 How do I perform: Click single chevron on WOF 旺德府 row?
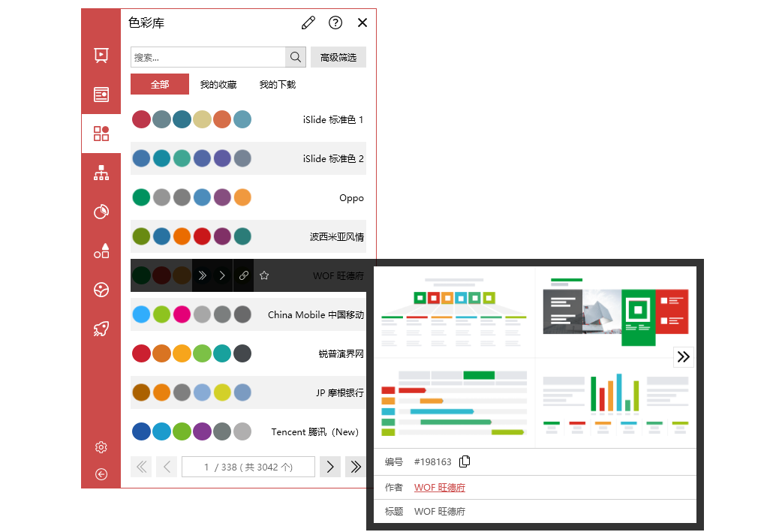222,275
